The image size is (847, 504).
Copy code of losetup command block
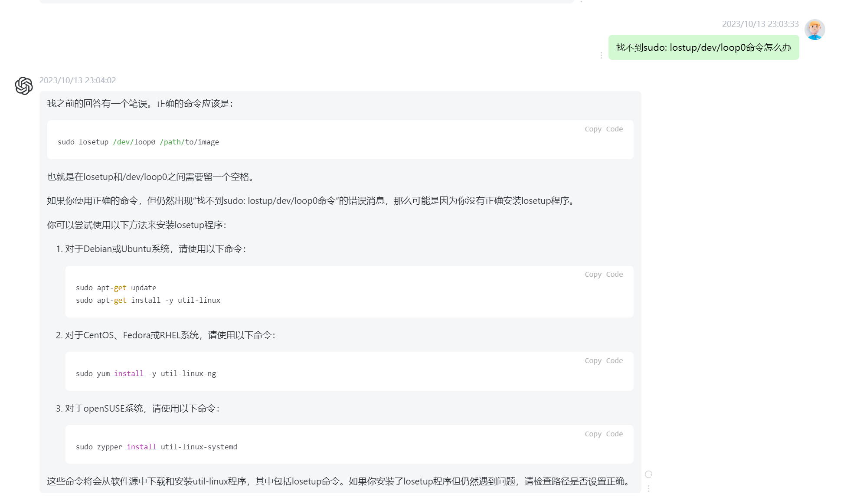point(603,129)
